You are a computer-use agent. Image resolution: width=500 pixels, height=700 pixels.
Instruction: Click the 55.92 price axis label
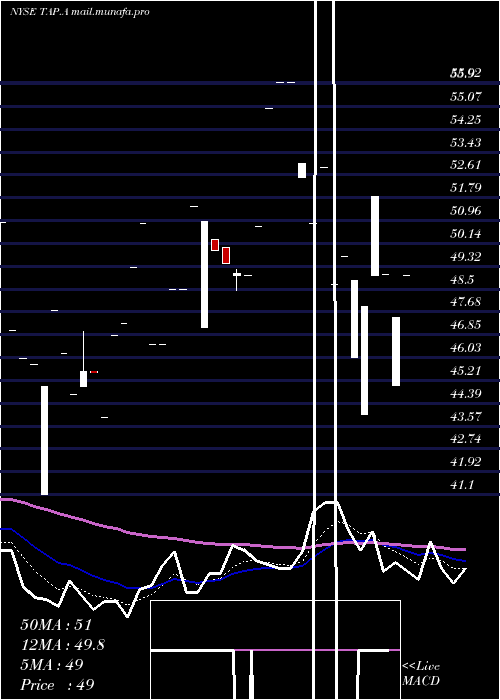(466, 73)
